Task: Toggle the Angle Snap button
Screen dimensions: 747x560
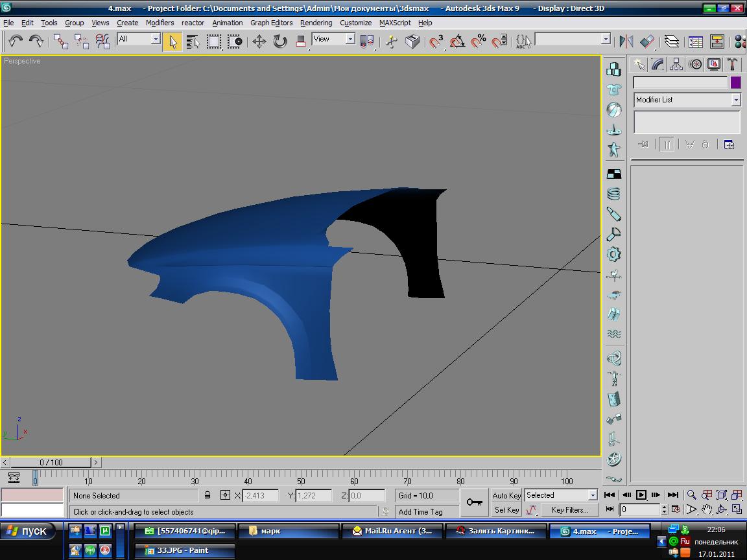Action: [x=457, y=41]
